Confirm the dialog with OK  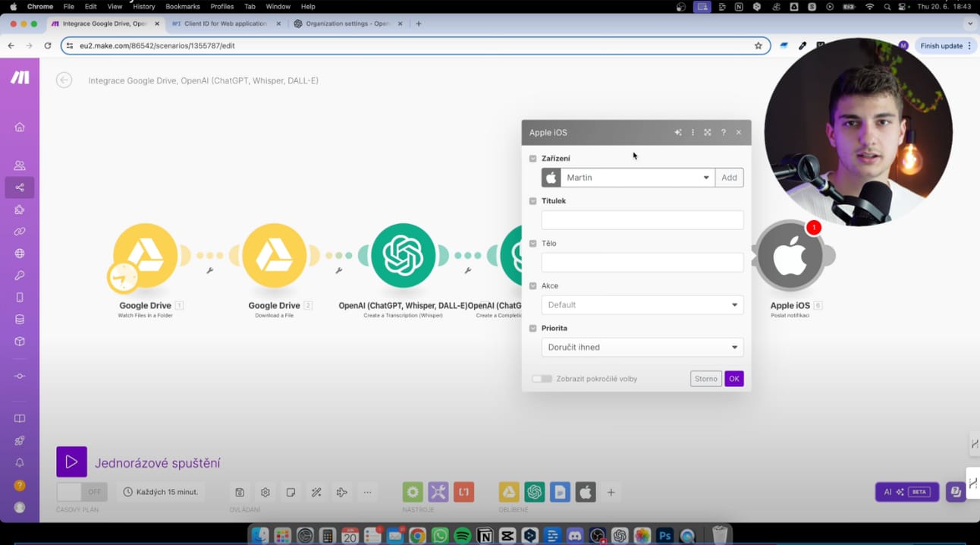(x=734, y=379)
